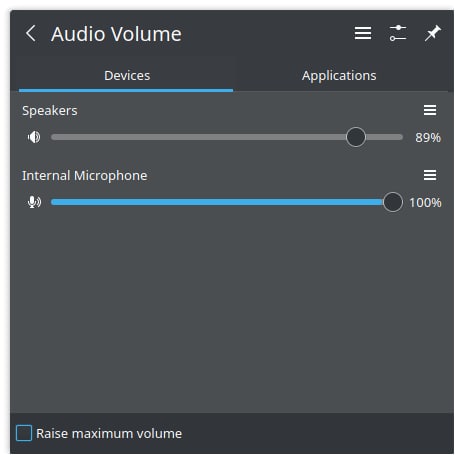The image size is (455, 455).
Task: Open audio volume configure settings icon
Action: click(398, 33)
